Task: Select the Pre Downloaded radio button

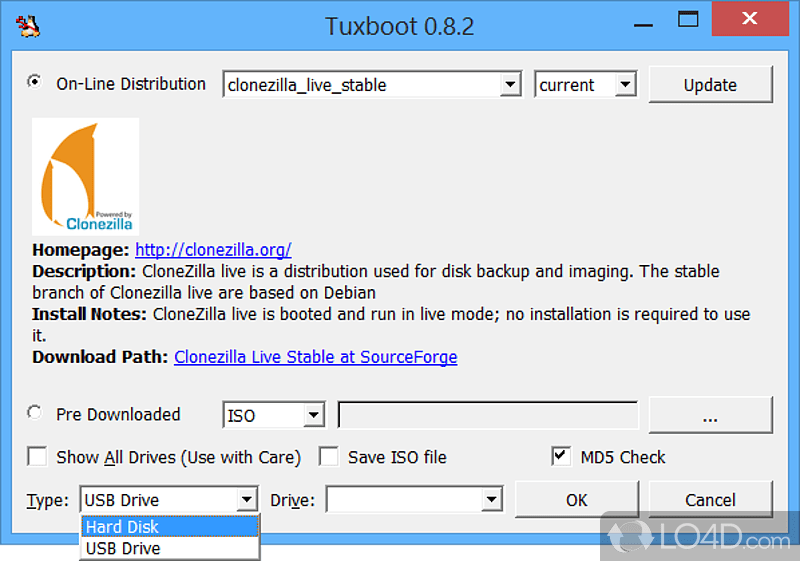Action: coord(34,412)
